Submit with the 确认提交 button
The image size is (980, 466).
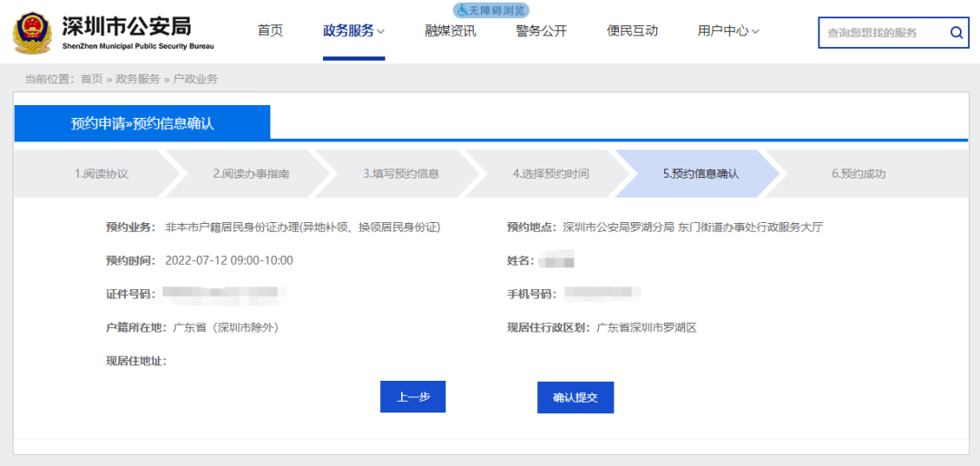[575, 397]
